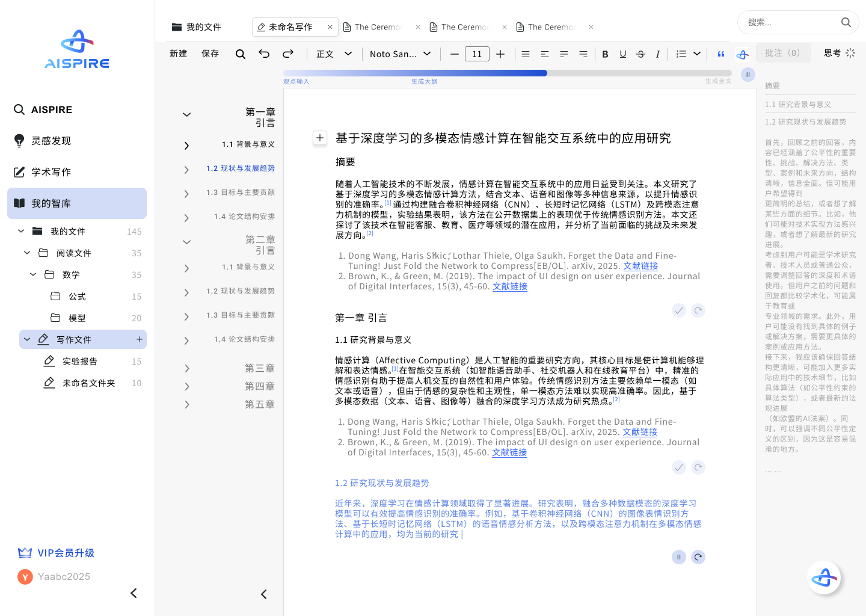The image size is (866, 616).
Task: Insert a block quote via the quote icon
Action: (x=721, y=54)
